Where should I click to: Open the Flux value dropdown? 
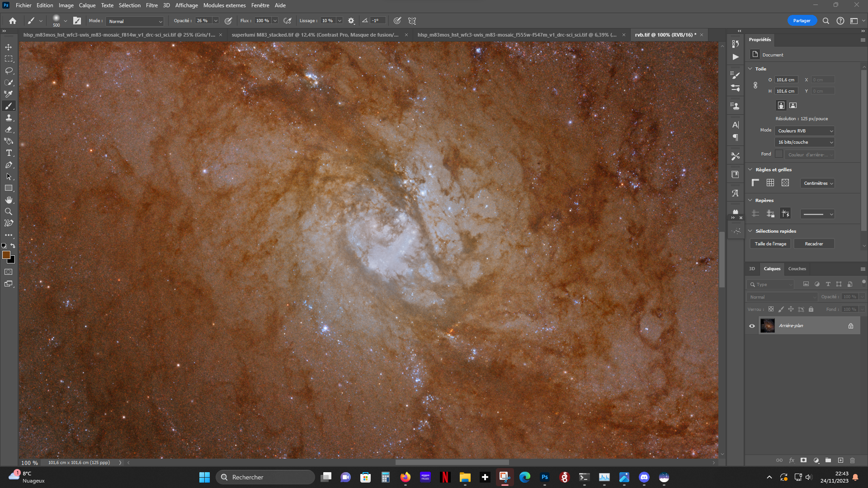coord(275,21)
